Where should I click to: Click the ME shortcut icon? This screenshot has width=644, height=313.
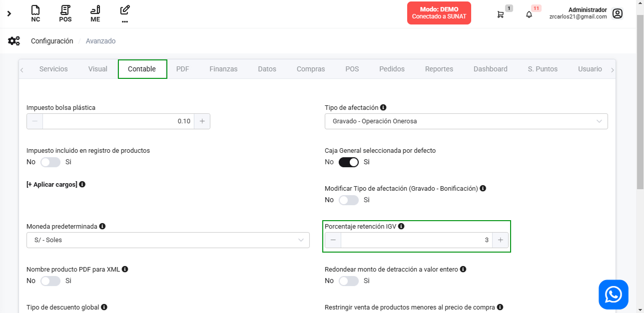pos(95,13)
